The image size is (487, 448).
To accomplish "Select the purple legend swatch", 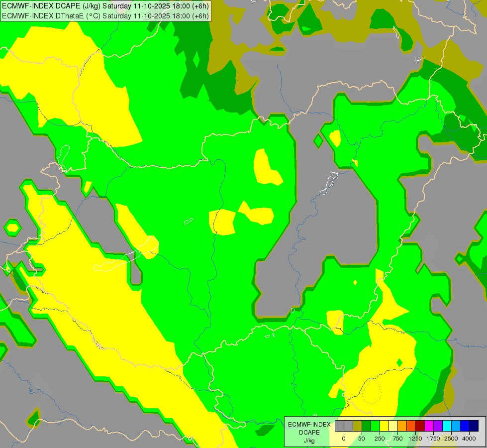I will pyautogui.click(x=438, y=426).
